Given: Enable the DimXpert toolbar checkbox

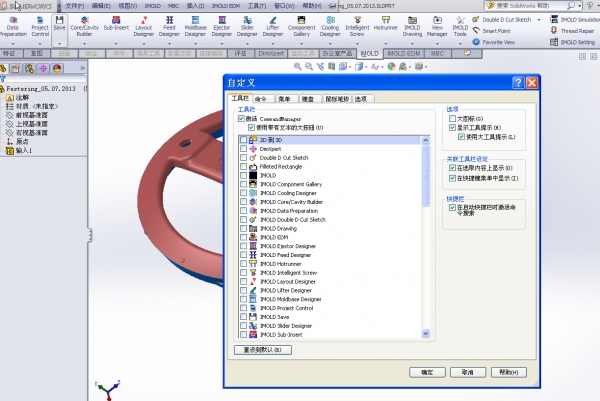Looking at the screenshot, I should pyautogui.click(x=243, y=149).
